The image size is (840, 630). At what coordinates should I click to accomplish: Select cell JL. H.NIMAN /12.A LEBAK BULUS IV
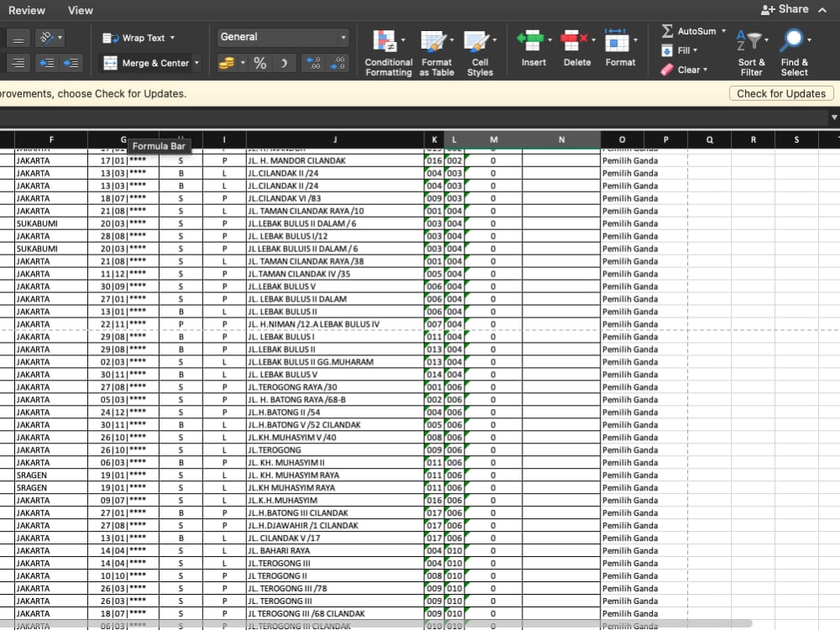click(335, 324)
